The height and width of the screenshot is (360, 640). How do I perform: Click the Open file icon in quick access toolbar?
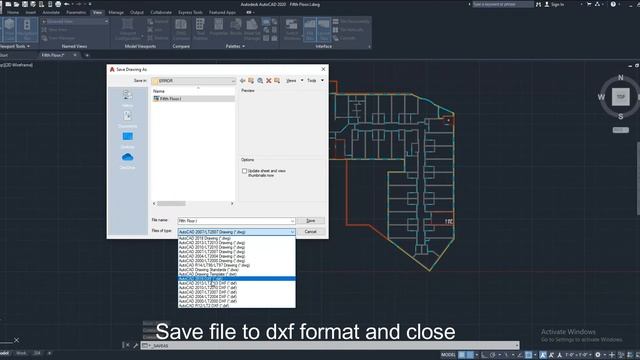16,4
